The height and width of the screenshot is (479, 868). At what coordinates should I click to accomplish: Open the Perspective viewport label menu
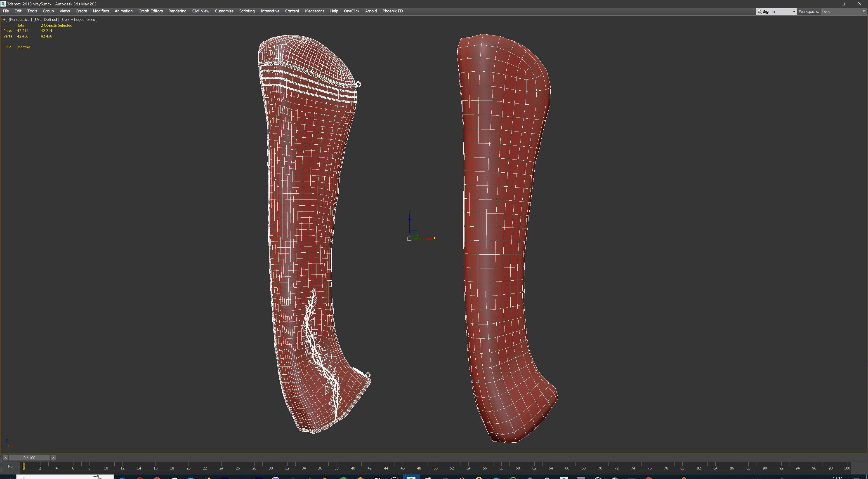[20, 19]
